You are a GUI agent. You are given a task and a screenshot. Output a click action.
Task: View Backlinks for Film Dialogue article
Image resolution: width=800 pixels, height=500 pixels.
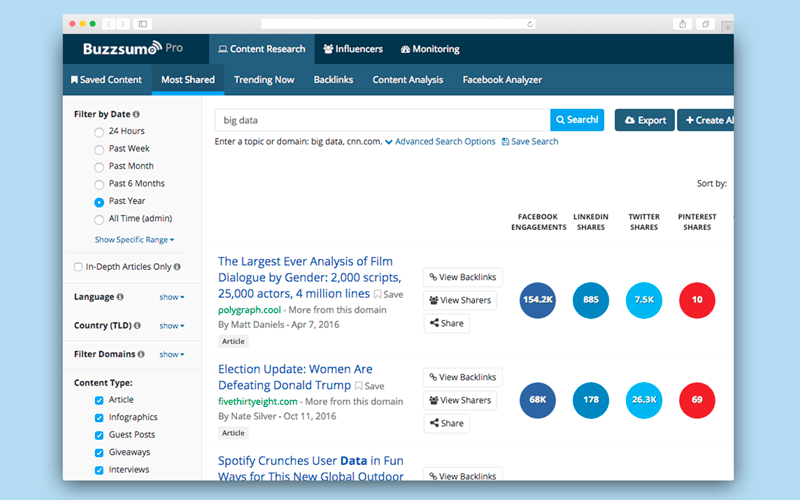(463, 277)
